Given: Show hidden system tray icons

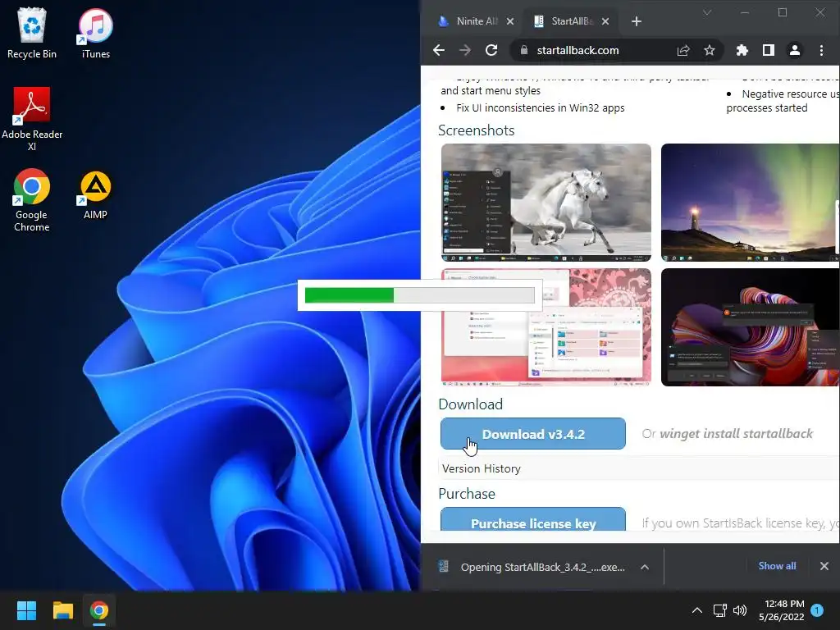Looking at the screenshot, I should [697, 610].
